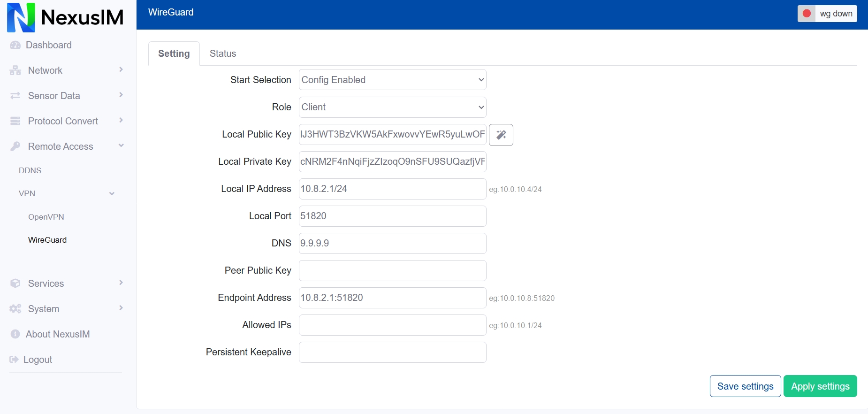Open the System menu label

point(44,309)
